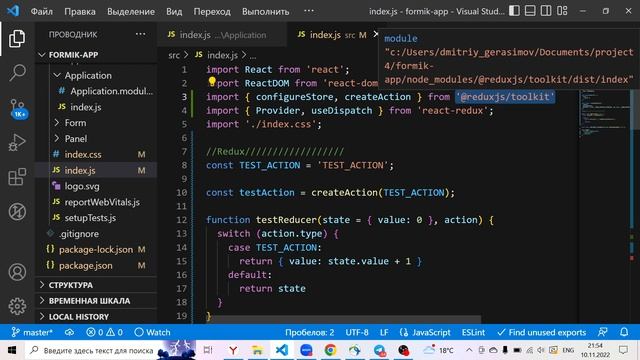Screen dimensions: 640x360
Task: Open the Переход menu
Action: (x=212, y=11)
